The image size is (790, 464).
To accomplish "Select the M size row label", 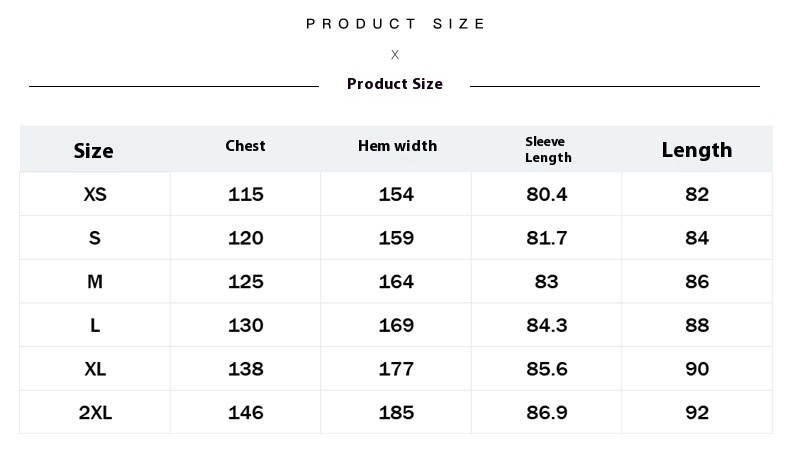I will coord(95,282).
